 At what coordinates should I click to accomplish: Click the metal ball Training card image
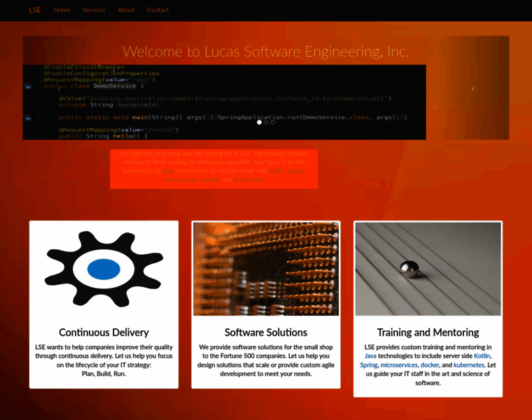(428, 269)
